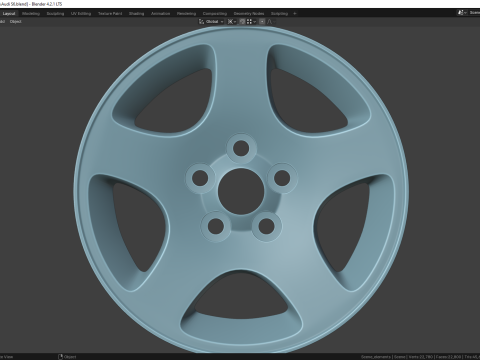This screenshot has width=480, height=360.
Task: Click the Object status bar entry
Action: [67, 357]
